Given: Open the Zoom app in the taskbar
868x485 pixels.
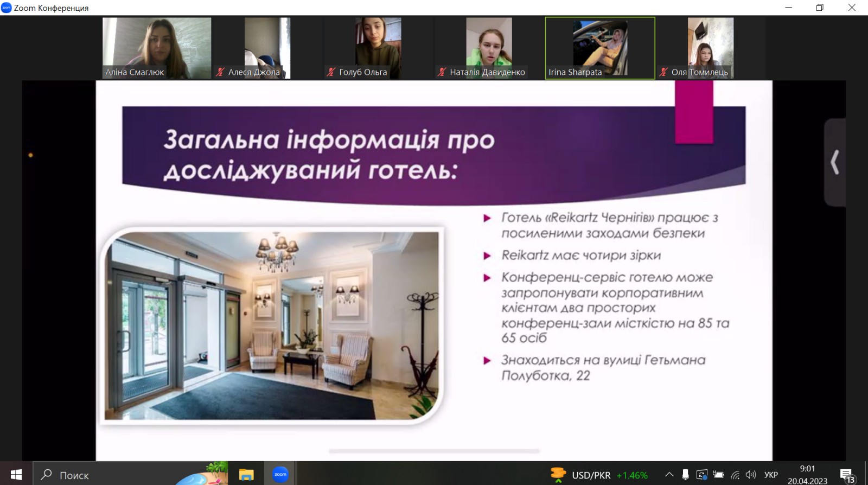Looking at the screenshot, I should tap(280, 475).
